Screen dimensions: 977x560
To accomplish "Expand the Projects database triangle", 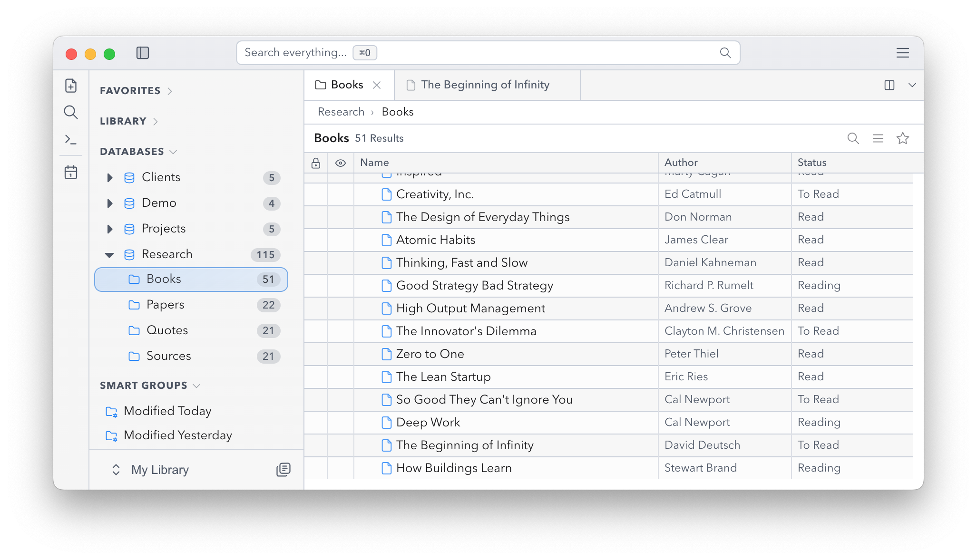I will point(109,229).
